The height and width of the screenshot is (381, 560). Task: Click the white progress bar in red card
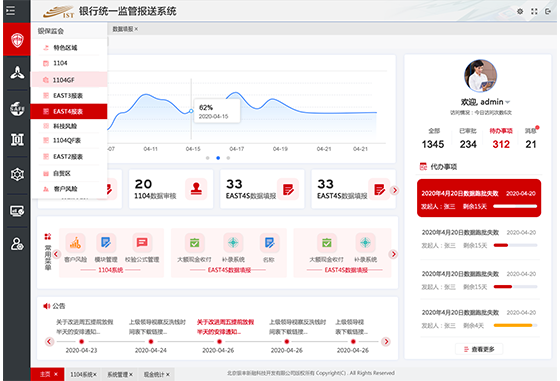pyautogui.click(x=515, y=206)
